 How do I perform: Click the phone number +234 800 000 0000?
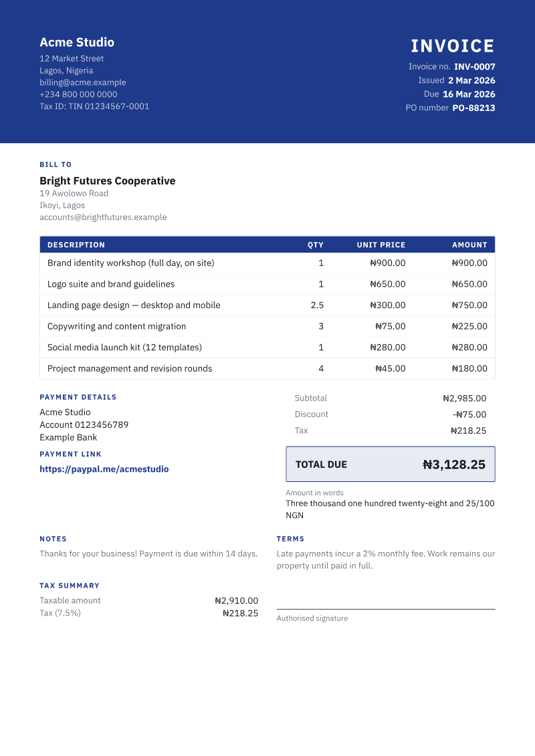[x=78, y=94]
